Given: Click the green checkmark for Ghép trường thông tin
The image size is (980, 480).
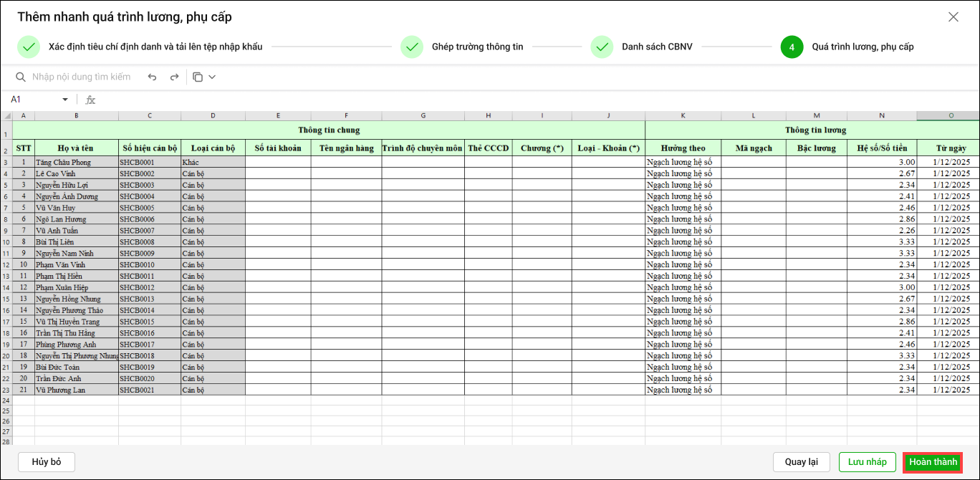Looking at the screenshot, I should [x=412, y=47].
